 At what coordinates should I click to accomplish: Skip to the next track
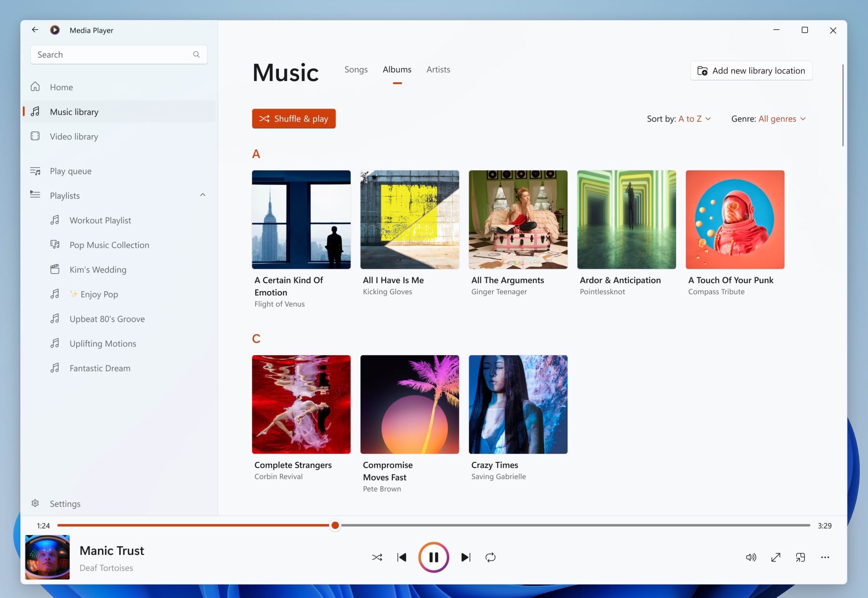pos(465,557)
